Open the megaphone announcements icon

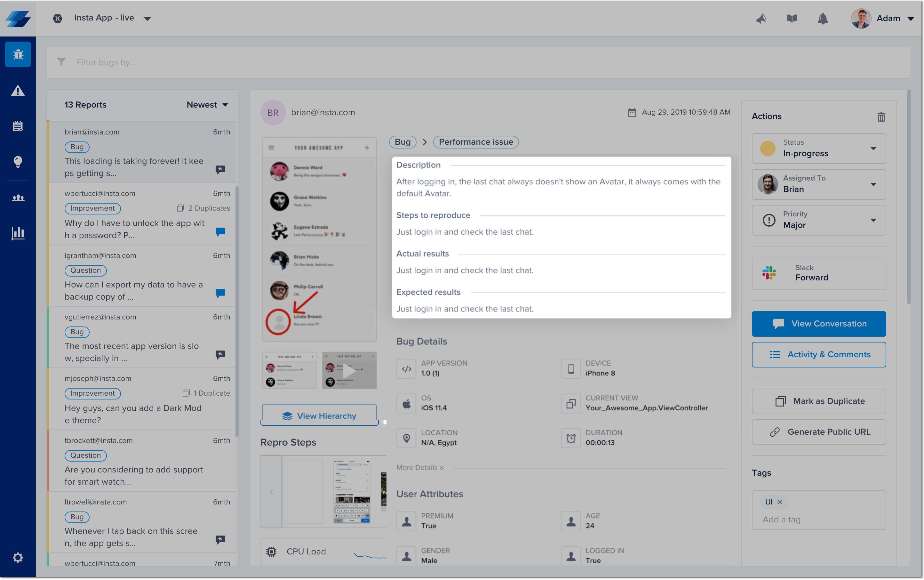(x=761, y=19)
